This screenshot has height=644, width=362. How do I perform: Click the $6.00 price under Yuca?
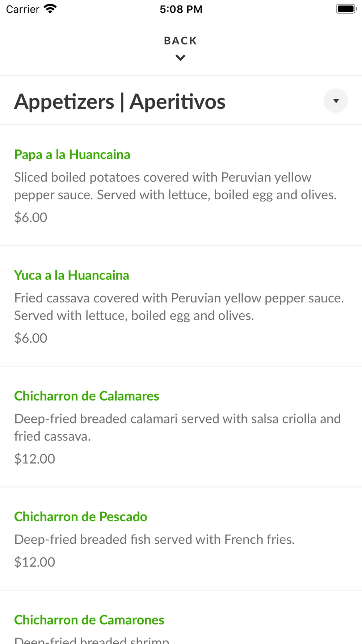[31, 338]
